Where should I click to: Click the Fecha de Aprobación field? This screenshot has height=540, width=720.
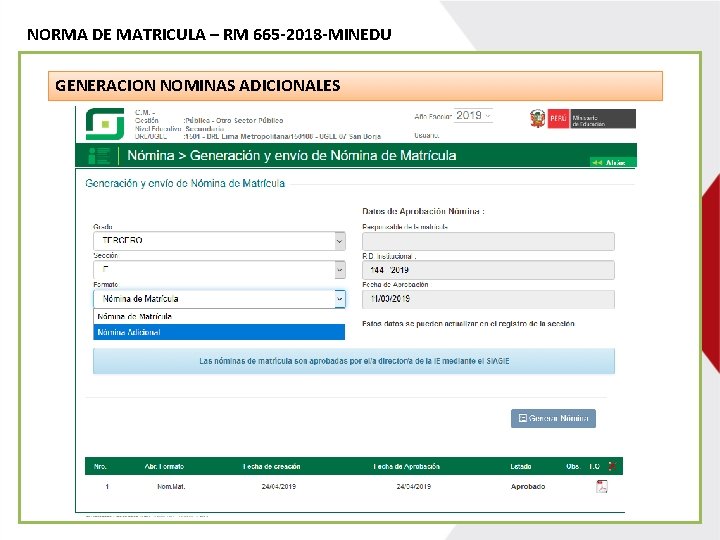[x=488, y=299]
